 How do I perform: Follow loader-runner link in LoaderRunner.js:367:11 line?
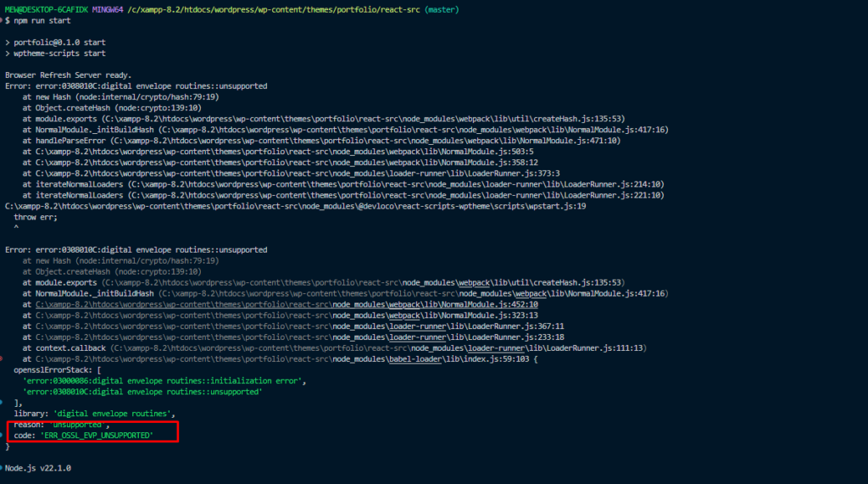click(416, 326)
